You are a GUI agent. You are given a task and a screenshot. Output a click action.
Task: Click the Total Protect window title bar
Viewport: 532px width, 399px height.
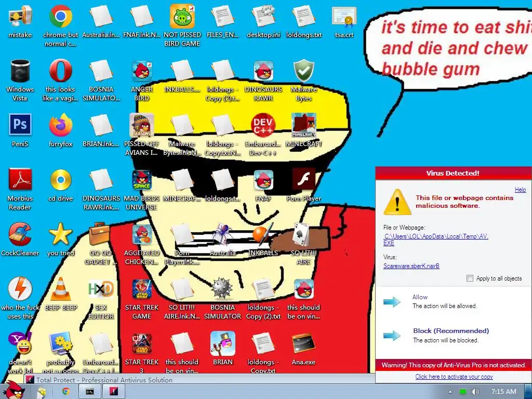[199, 380]
